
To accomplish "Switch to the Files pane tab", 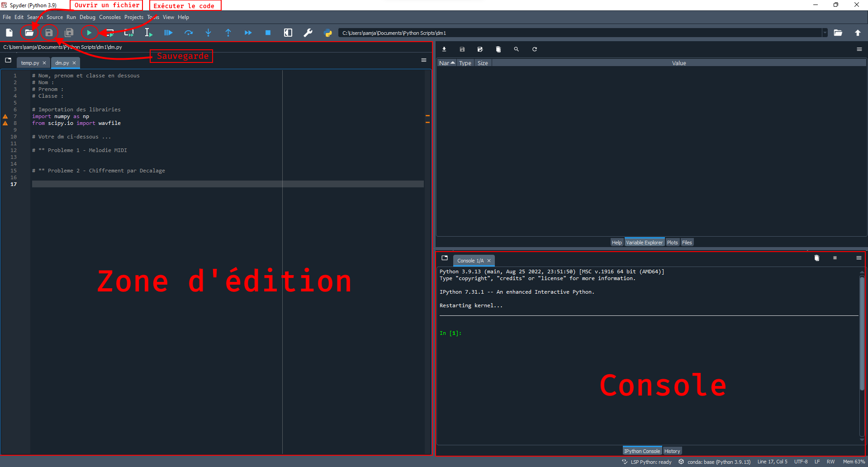I will [687, 243].
